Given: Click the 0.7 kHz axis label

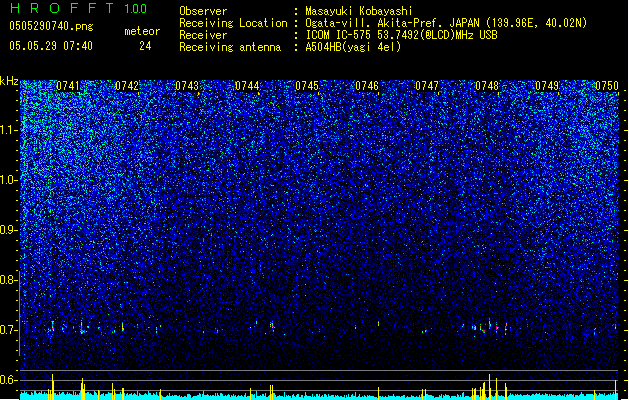Looking at the screenshot, I should coord(9,330).
